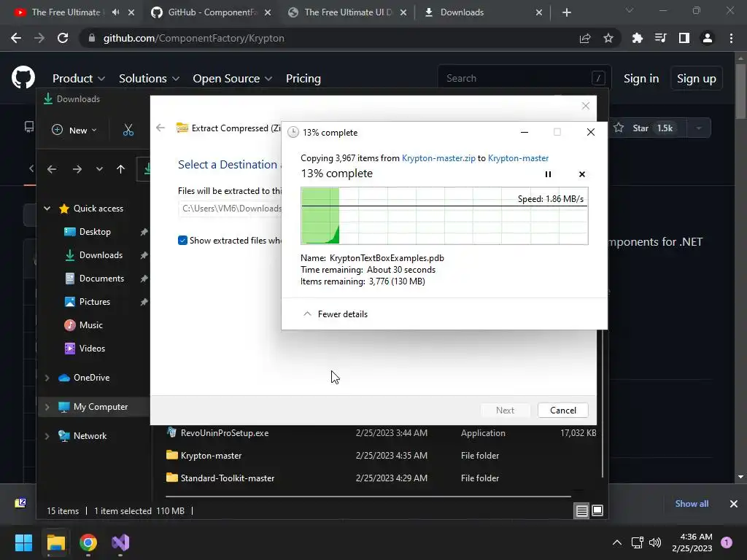Switch to large thumbnails view icon
Viewport: 747px width, 560px height.
(x=597, y=511)
